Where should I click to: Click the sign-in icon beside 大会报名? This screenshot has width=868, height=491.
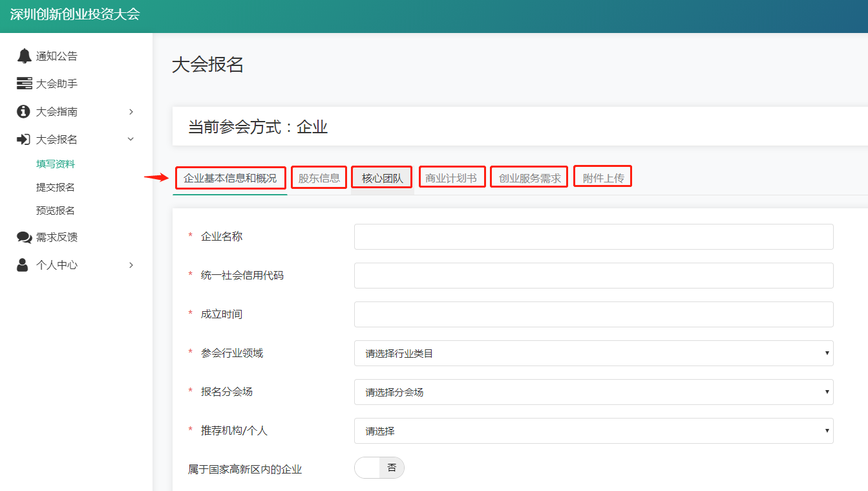(24, 140)
